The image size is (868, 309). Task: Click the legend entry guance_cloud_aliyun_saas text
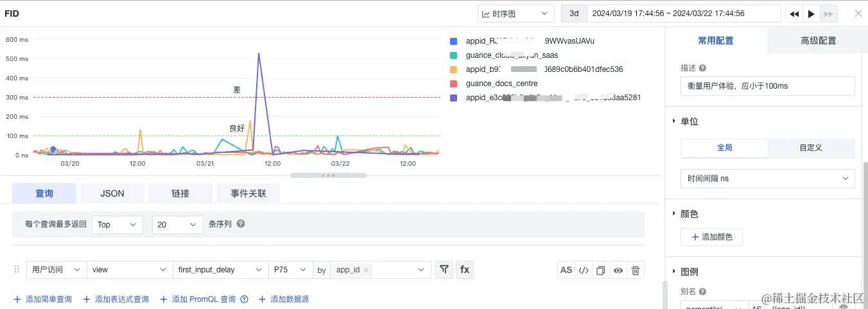click(x=512, y=55)
